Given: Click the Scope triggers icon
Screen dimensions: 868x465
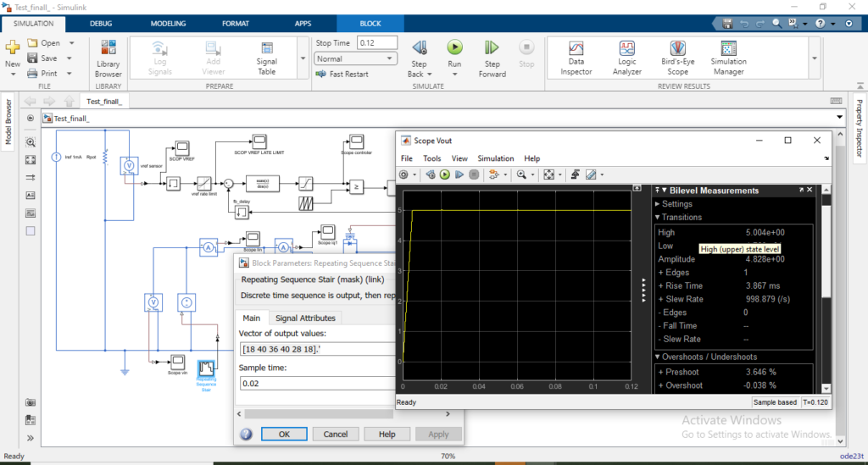Looking at the screenshot, I should (x=576, y=174).
